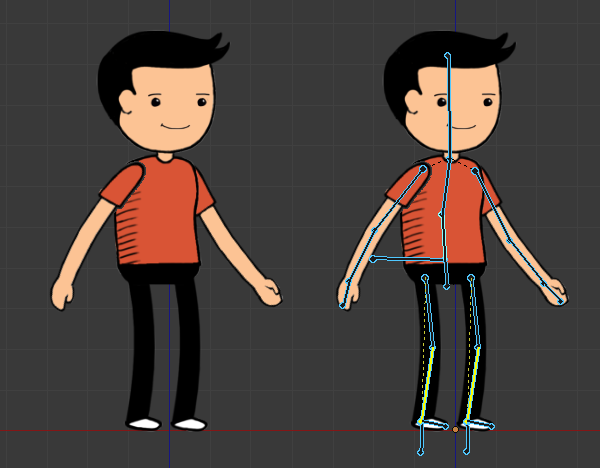
Task: Select forearm bone on rig's screen-right arm
Action: (527, 263)
